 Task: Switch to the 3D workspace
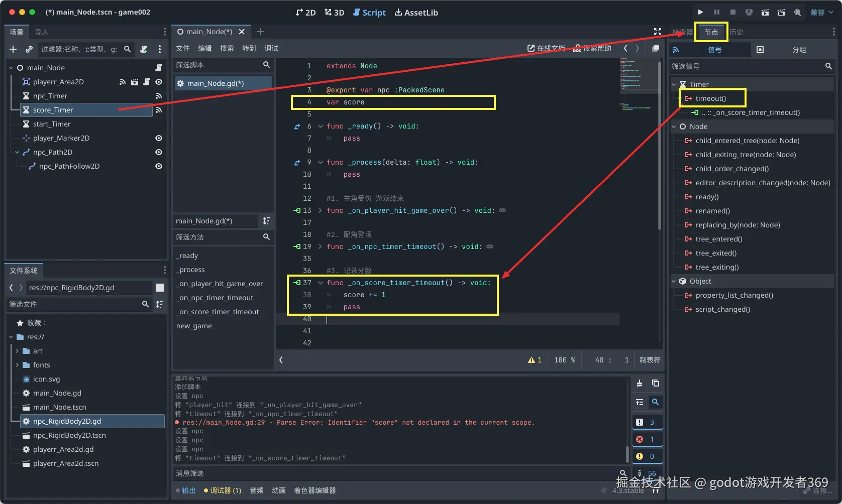coord(334,13)
